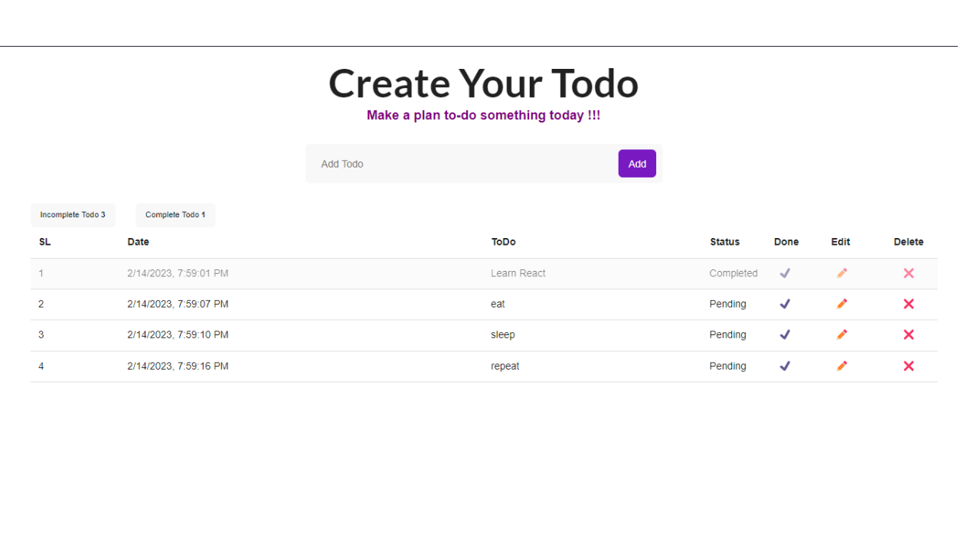Edit the 'eat' todo with pencil
The image size is (980, 551).
(x=842, y=304)
